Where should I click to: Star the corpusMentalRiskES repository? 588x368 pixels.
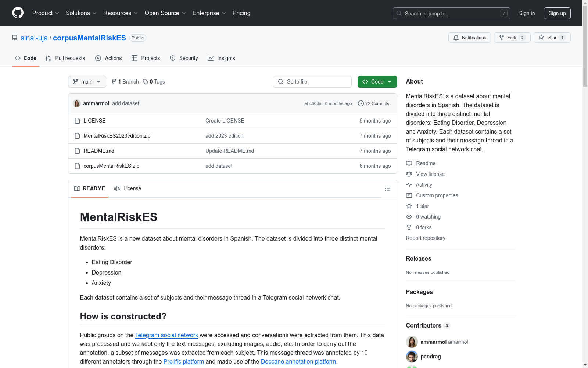coord(552,38)
